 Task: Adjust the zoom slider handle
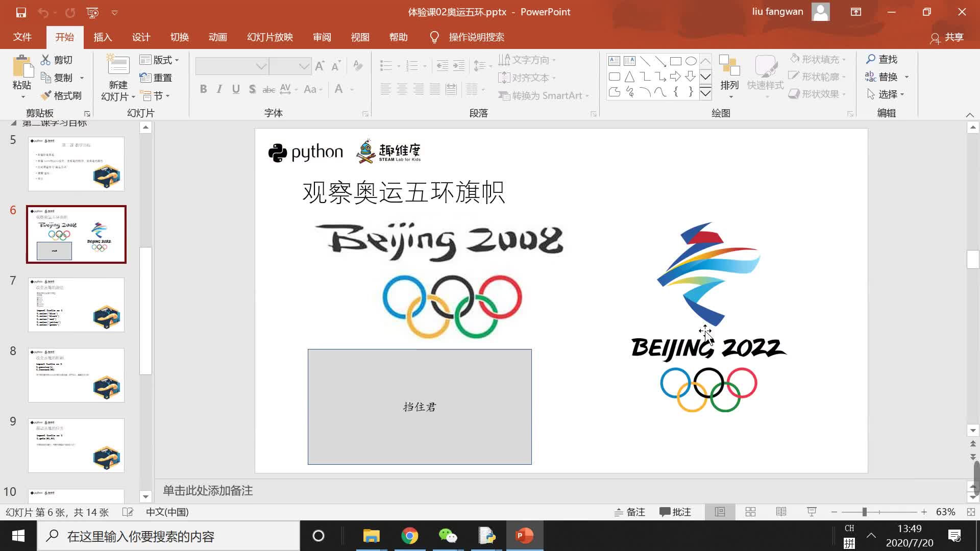pos(864,512)
